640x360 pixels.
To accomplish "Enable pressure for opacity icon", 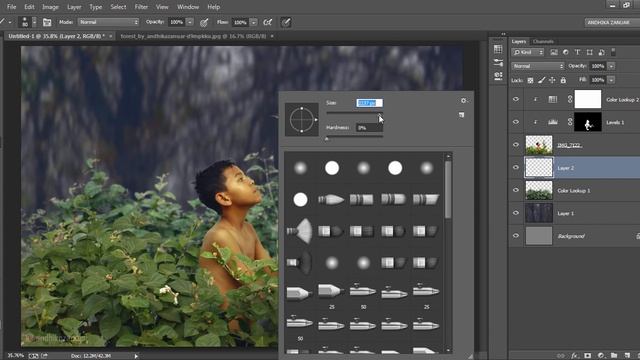I will click(204, 22).
